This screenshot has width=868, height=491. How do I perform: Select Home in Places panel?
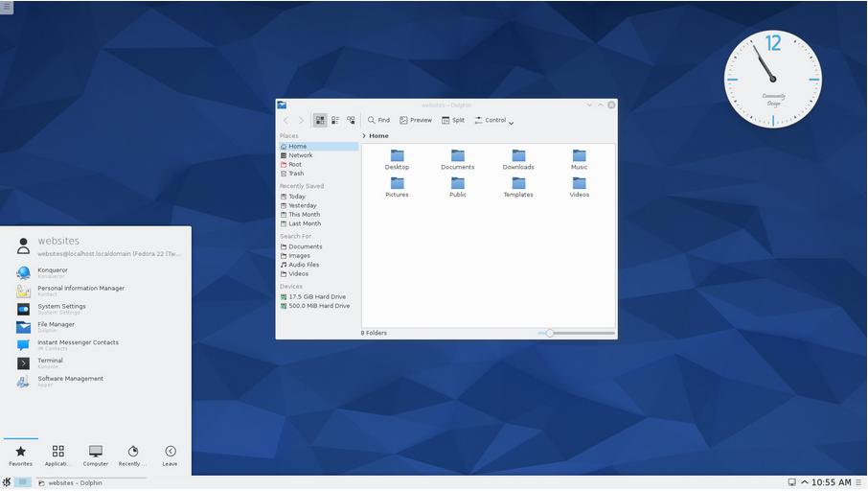tap(318, 147)
